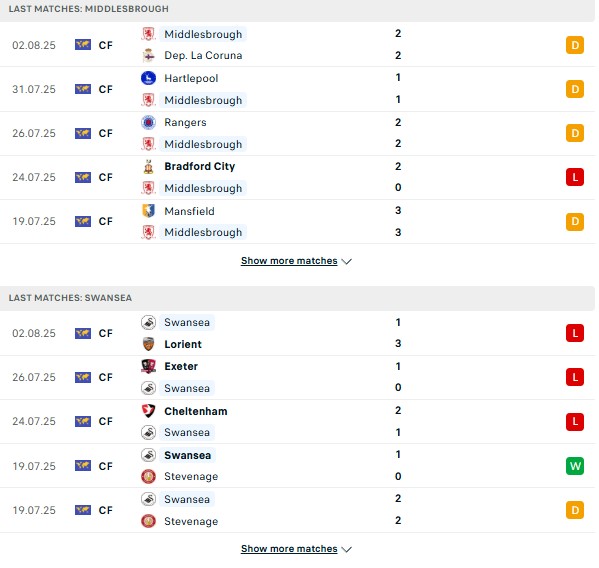Screen dimensions: 599x568
Task: Open the Lorient team link
Action: [183, 344]
